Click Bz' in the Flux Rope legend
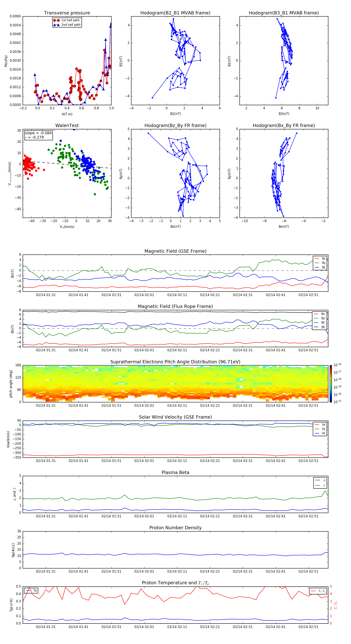This screenshot has width=351, height=644. click(x=320, y=323)
